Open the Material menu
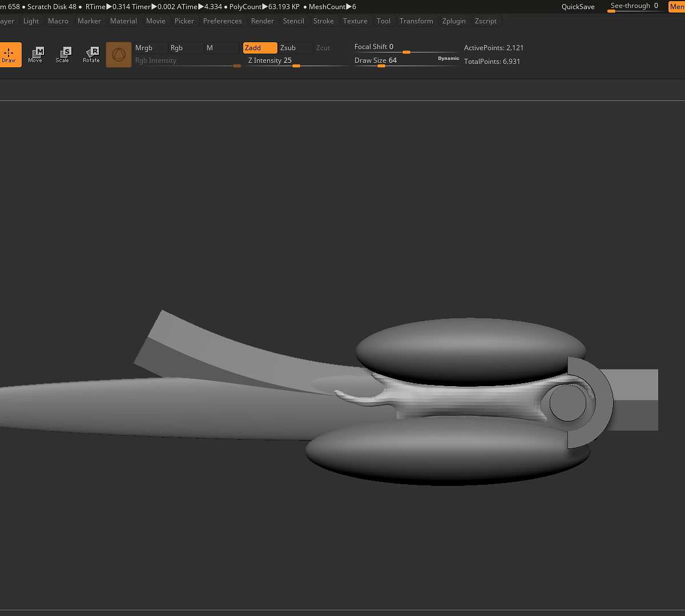Viewport: 685px width, 616px height. (124, 21)
